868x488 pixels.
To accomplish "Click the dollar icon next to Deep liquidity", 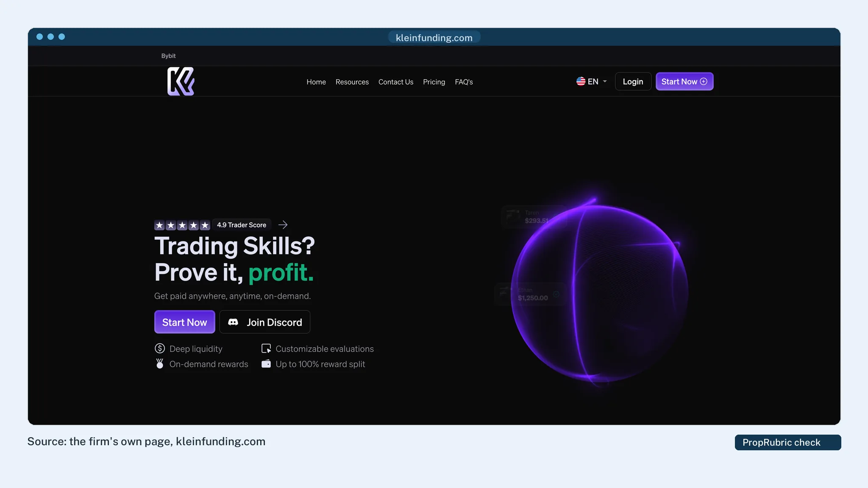I will (160, 348).
